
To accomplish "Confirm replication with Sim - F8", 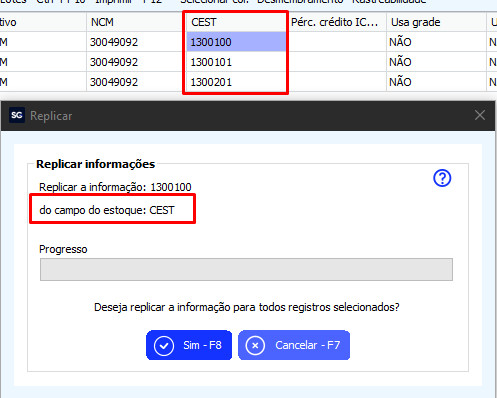I will pyautogui.click(x=189, y=345).
